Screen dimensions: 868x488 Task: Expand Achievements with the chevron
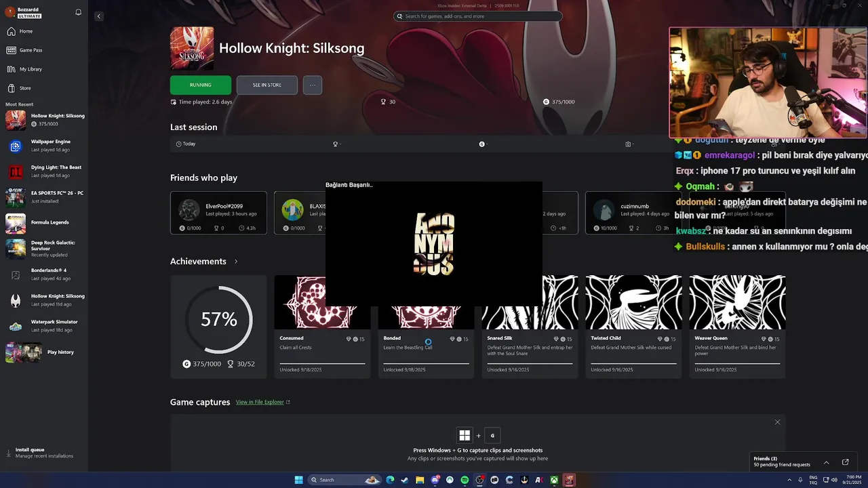tap(236, 262)
